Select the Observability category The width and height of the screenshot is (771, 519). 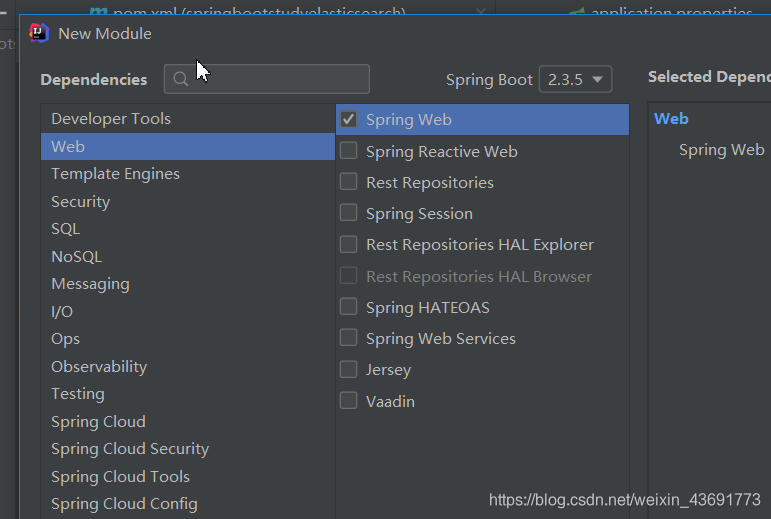point(188,367)
